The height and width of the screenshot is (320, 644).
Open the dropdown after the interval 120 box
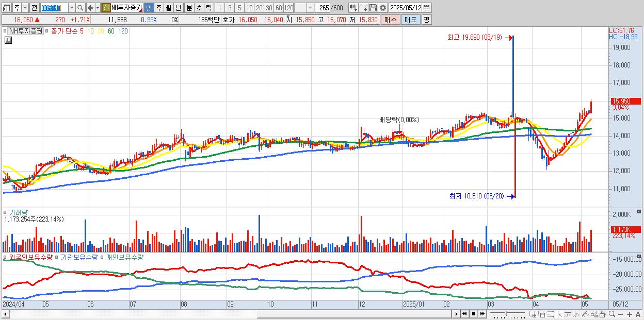[310, 8]
